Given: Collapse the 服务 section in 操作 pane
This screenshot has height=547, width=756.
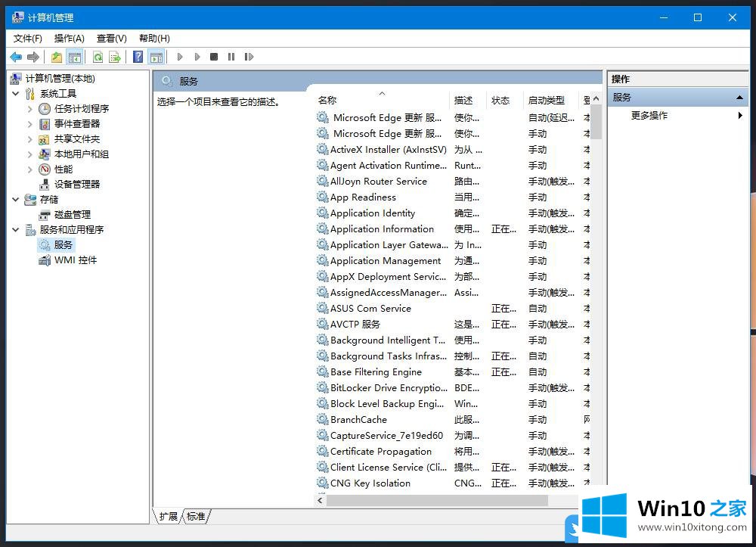Looking at the screenshot, I should [x=739, y=98].
